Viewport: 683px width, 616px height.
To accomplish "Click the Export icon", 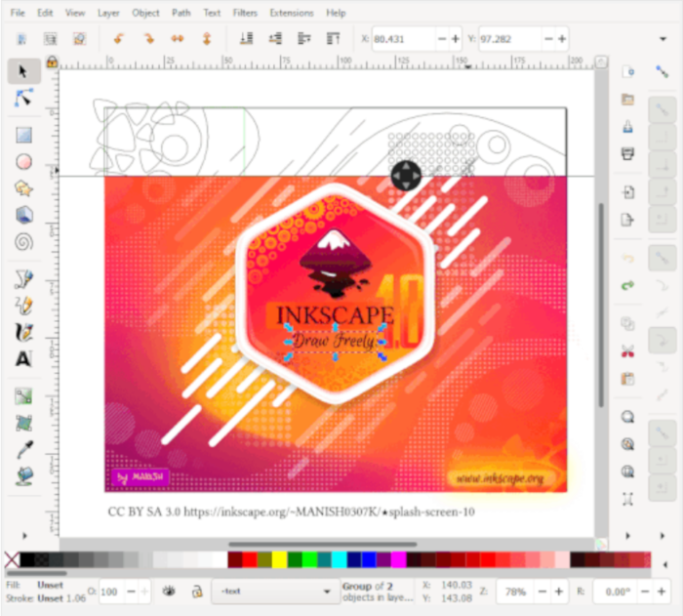I will pos(627,220).
